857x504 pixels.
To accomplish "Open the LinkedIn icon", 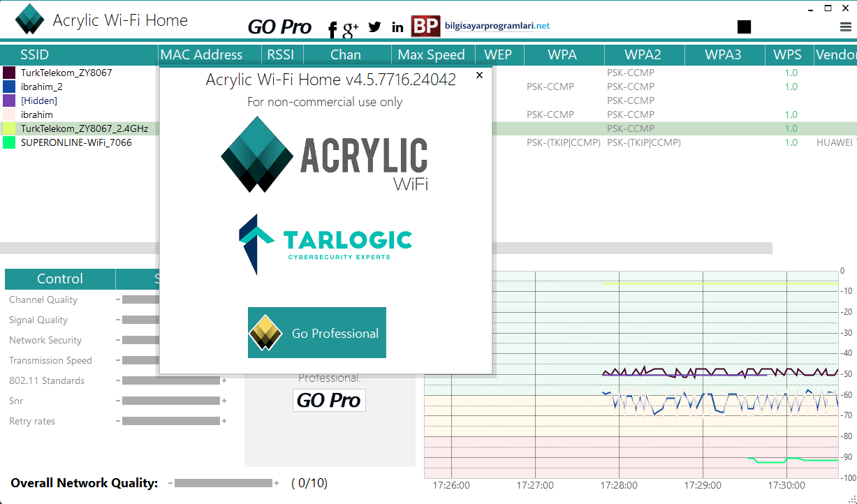I will [397, 27].
